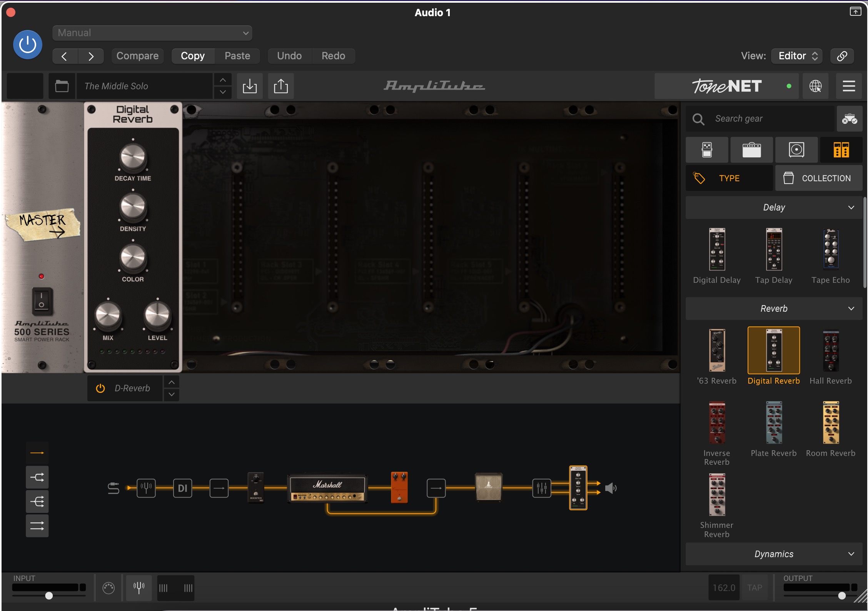The width and height of the screenshot is (868, 611).
Task: Select the orange stomp pedal in chain
Action: click(x=399, y=487)
